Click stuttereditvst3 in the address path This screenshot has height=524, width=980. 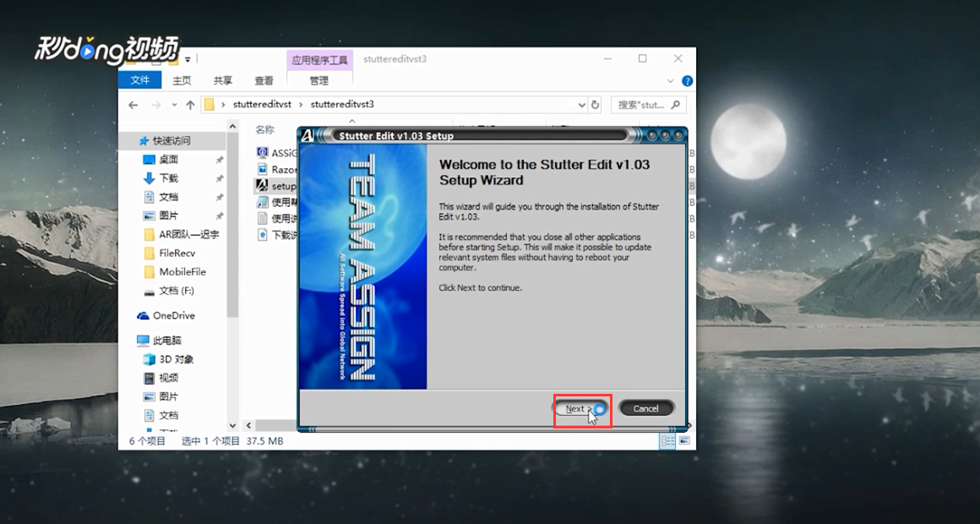(342, 105)
